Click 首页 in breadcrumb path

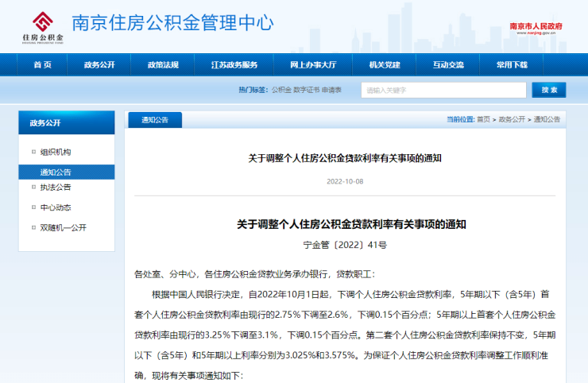click(x=483, y=119)
